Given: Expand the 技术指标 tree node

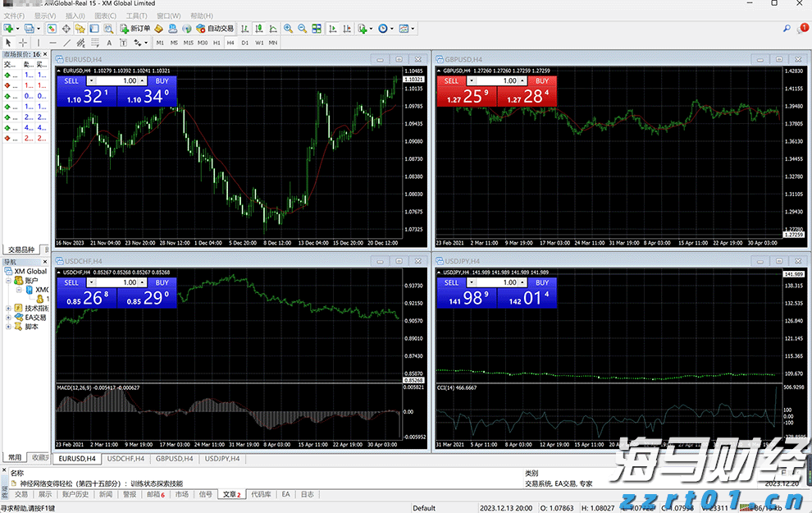Looking at the screenshot, I should pyautogui.click(x=8, y=309).
